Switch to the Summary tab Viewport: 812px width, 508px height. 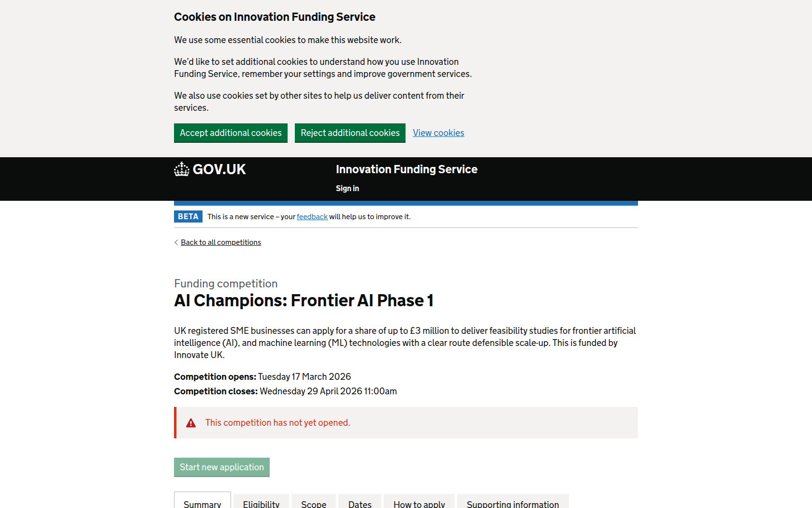click(203, 503)
